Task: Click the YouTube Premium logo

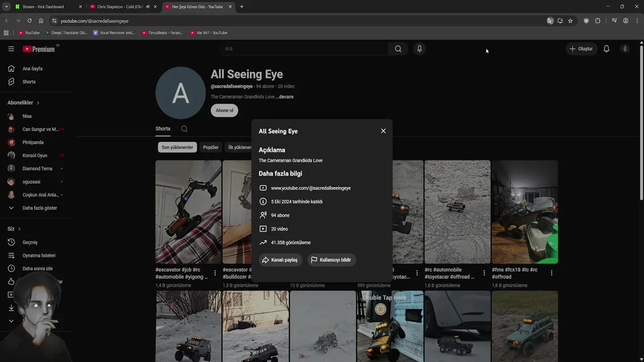Action: (39, 49)
